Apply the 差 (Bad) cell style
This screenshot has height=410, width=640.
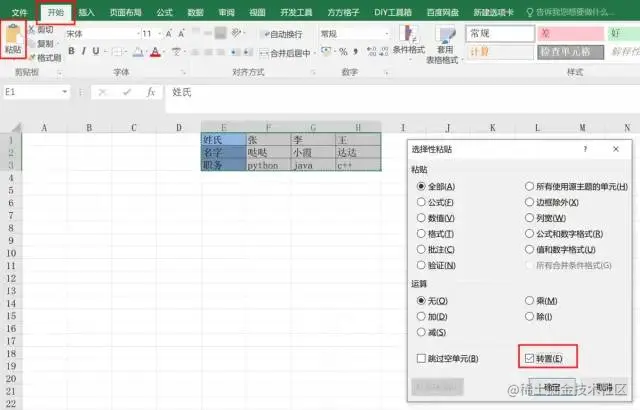570,33
